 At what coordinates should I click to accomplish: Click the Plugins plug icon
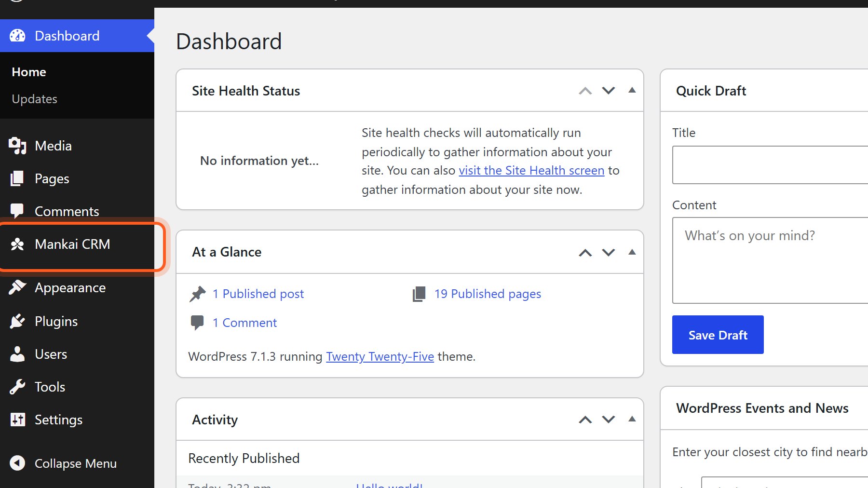point(17,321)
